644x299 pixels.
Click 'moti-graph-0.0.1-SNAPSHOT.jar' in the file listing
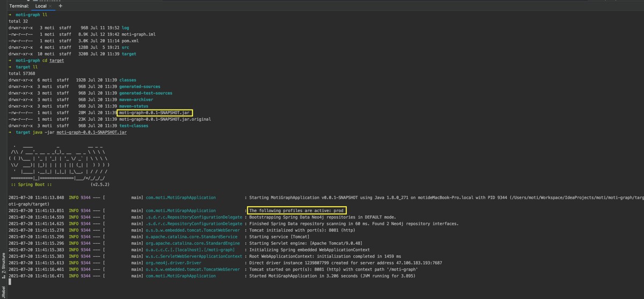point(155,113)
